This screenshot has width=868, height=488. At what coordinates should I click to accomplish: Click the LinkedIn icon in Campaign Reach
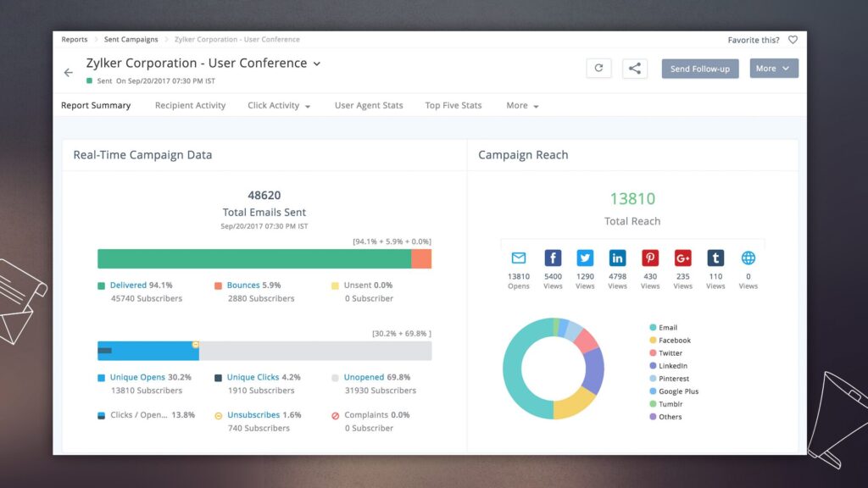(x=617, y=258)
